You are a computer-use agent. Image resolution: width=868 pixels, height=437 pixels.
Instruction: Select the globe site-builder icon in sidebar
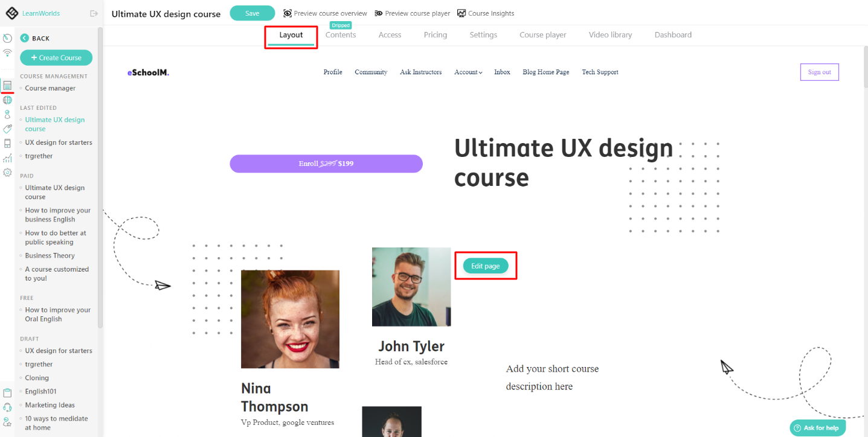(7, 99)
